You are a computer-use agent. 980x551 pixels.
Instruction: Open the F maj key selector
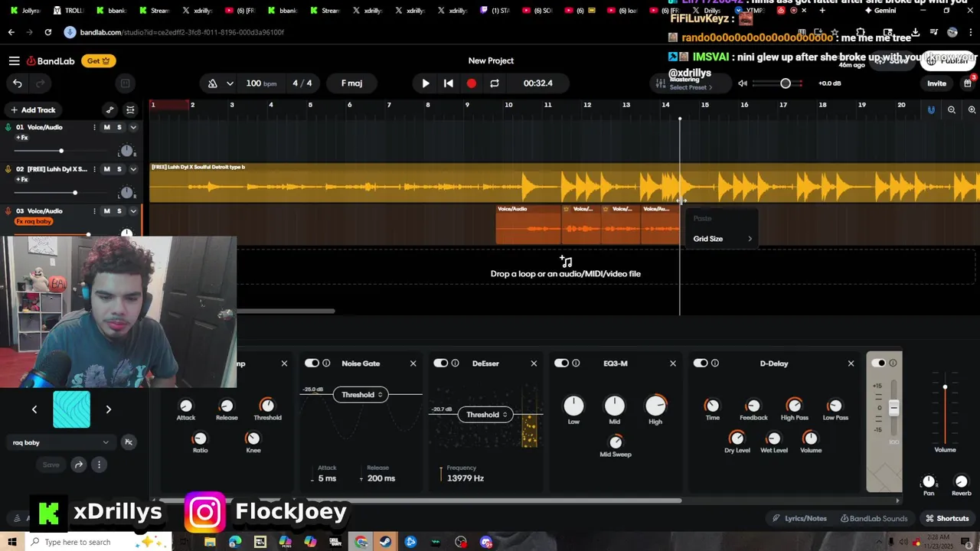click(351, 83)
